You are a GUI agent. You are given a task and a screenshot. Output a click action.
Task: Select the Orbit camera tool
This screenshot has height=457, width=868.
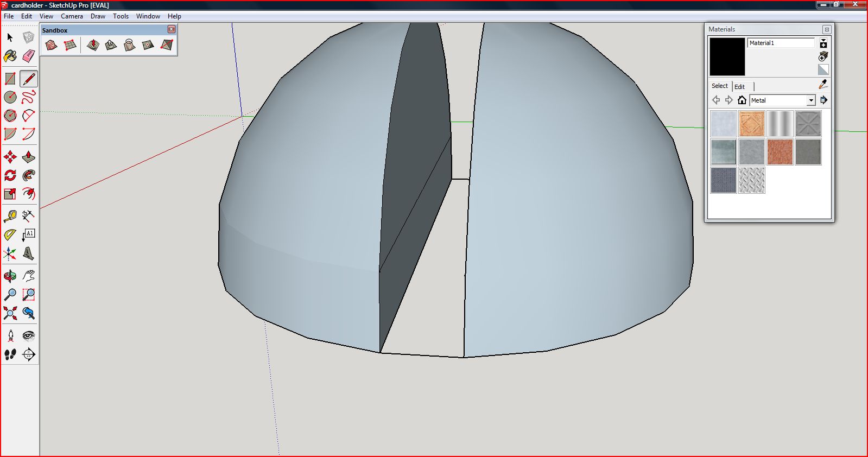10,276
